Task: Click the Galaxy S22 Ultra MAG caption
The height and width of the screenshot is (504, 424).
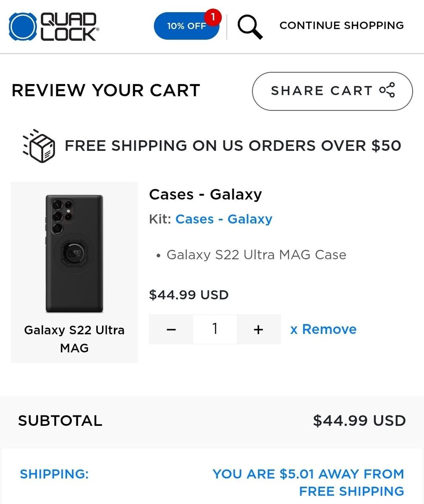Action: 74,339
